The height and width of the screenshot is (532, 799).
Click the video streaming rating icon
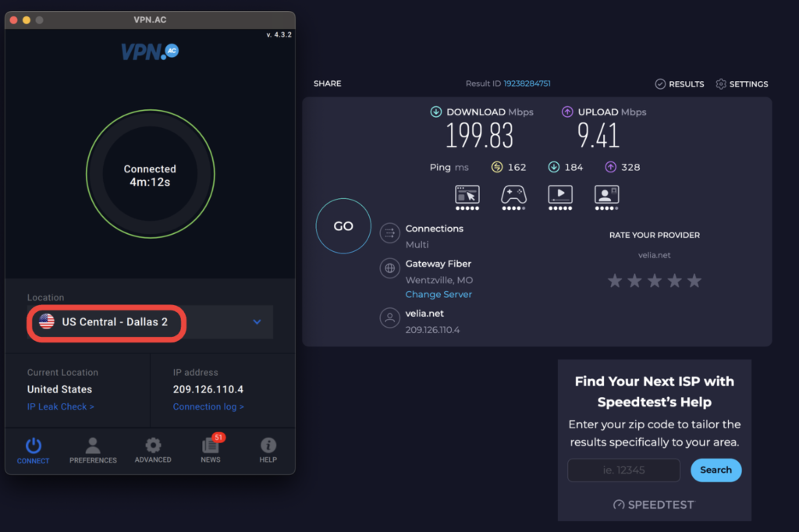(560, 197)
